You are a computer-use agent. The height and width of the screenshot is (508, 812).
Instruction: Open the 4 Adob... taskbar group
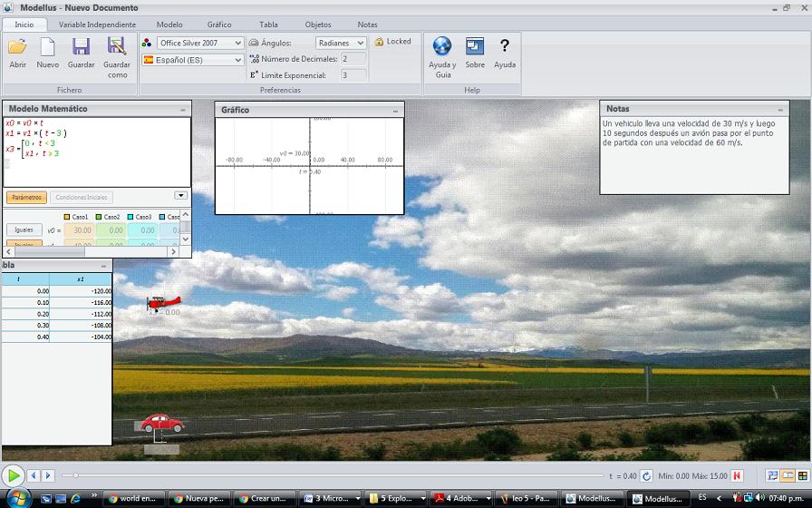(x=463, y=499)
